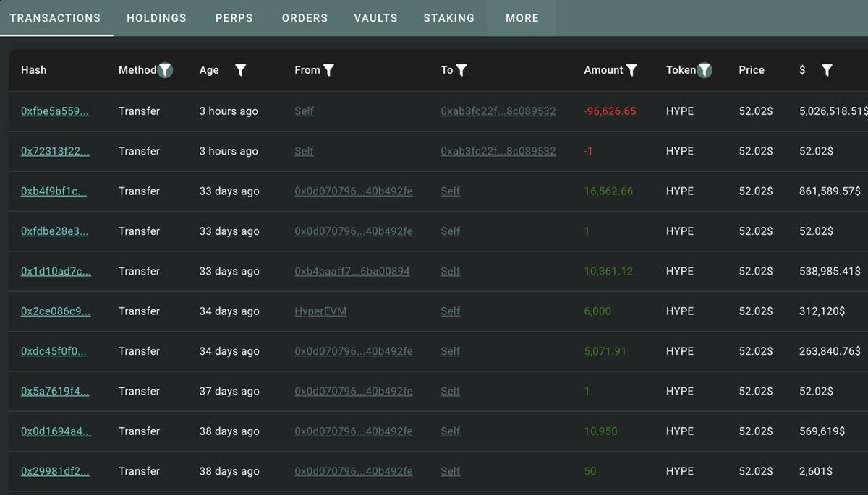Open the Age column filter
This screenshot has height=495, width=868.
coord(240,70)
